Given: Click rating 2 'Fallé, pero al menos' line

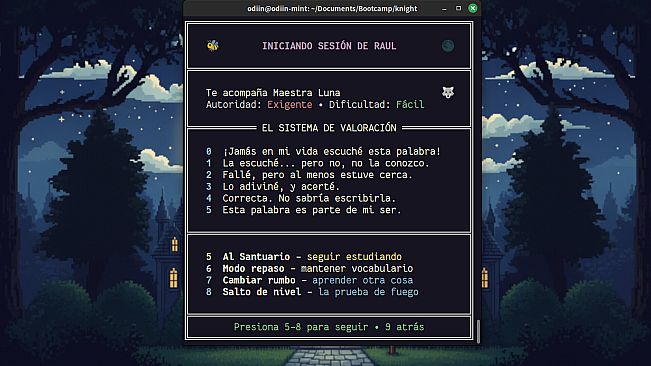Looking at the screenshot, I should pos(309,175).
